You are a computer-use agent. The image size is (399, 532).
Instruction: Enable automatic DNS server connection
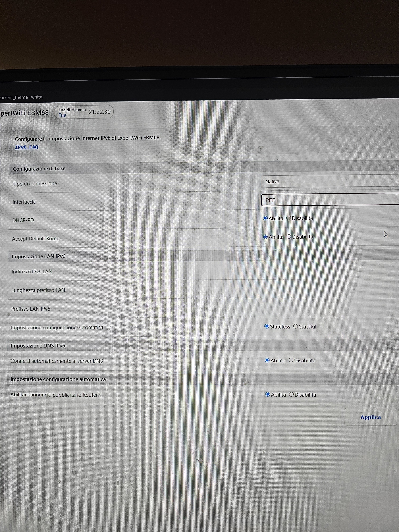267,361
